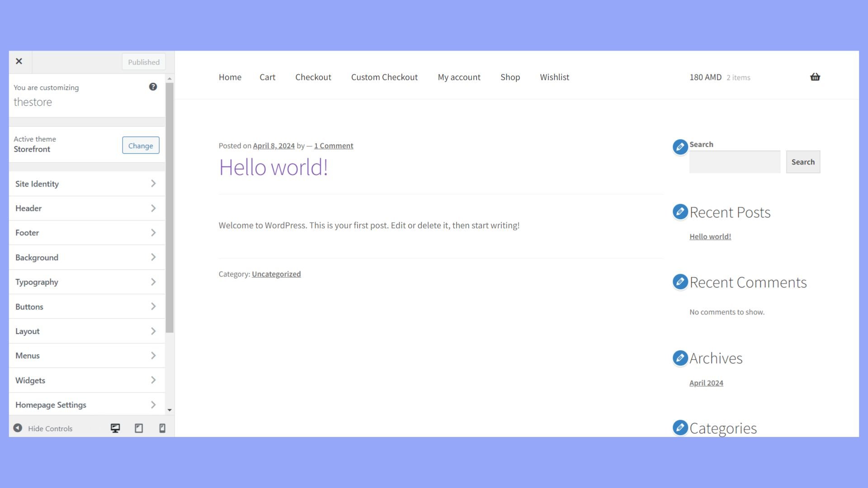Screen dimensions: 868x488
Task: Click pencil icon next to Archives
Action: click(680, 358)
